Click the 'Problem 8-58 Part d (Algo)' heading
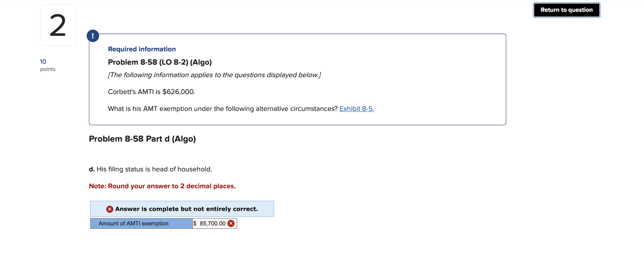The width and height of the screenshot is (644, 257). pyautogui.click(x=142, y=139)
